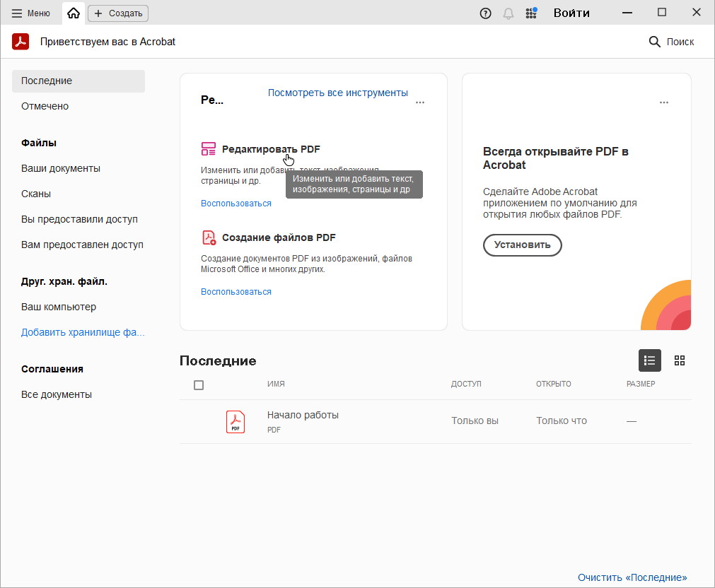This screenshot has width=715, height=588.
Task: Select Отмечено in the sidebar
Action: pyautogui.click(x=45, y=106)
